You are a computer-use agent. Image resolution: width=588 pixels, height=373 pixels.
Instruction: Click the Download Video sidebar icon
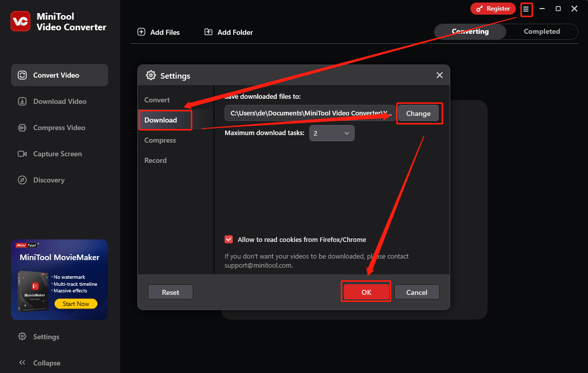(22, 101)
